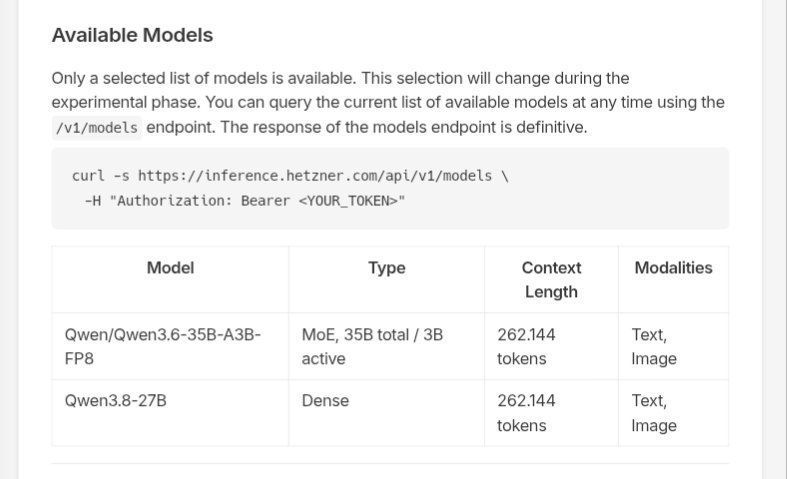The width and height of the screenshot is (787, 479).
Task: Click context length cell of the Qwen3.6 row
Action: click(x=551, y=346)
